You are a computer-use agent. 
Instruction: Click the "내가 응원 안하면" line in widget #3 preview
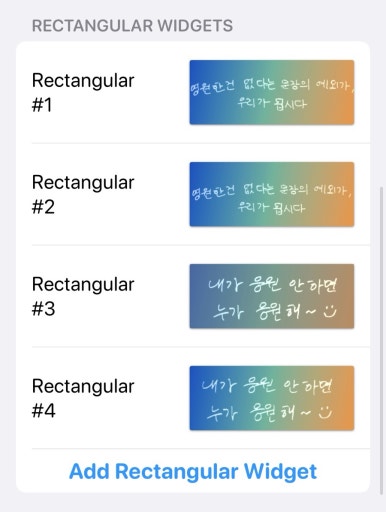click(272, 285)
